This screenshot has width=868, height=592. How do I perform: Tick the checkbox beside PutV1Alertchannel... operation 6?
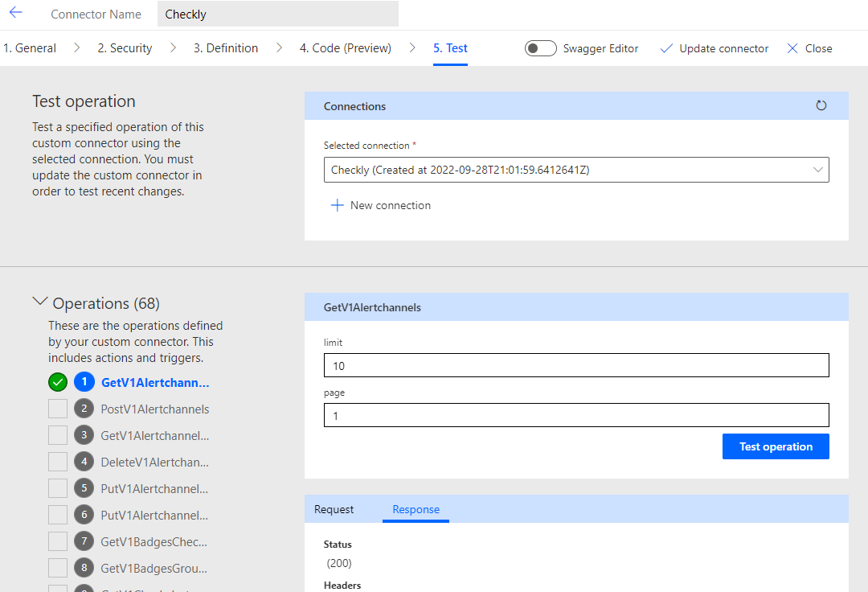point(58,515)
